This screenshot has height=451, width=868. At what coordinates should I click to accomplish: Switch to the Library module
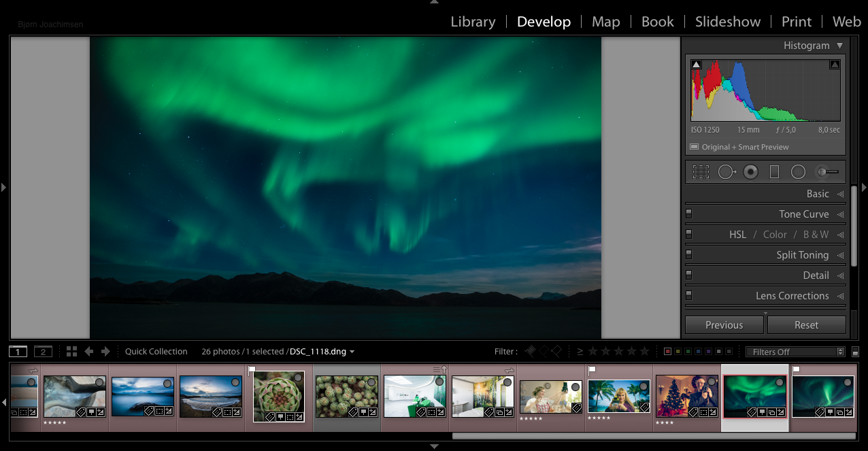[473, 22]
